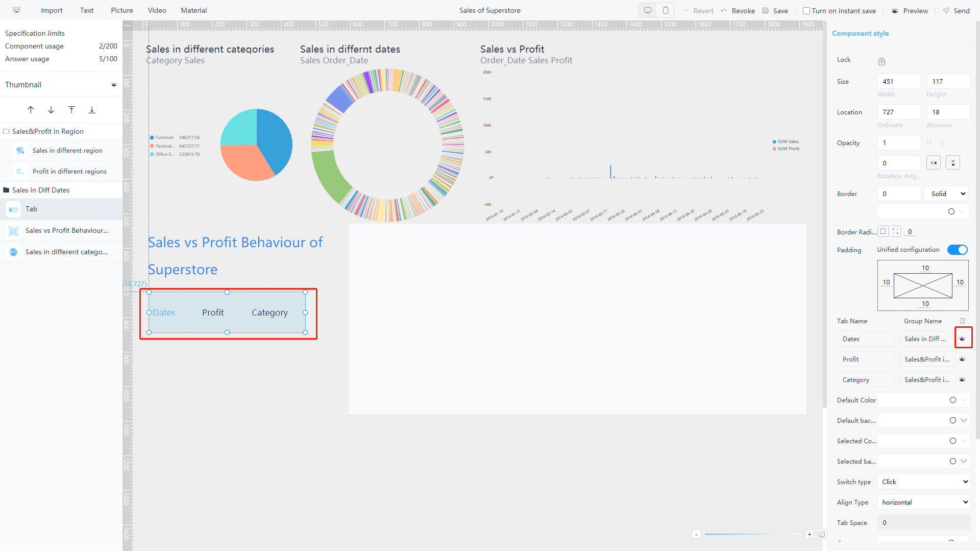This screenshot has height=551, width=980.
Task: Select individual corner radius icon
Action: click(896, 231)
